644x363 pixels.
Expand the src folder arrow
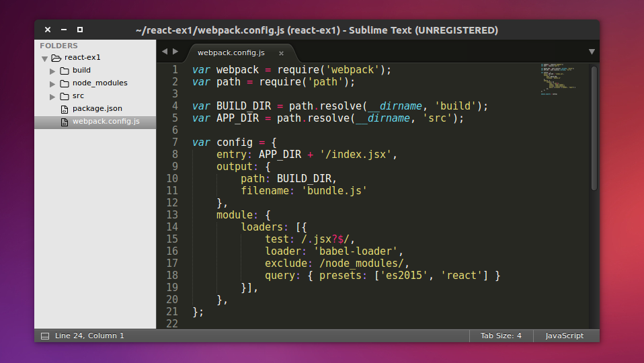52,97
